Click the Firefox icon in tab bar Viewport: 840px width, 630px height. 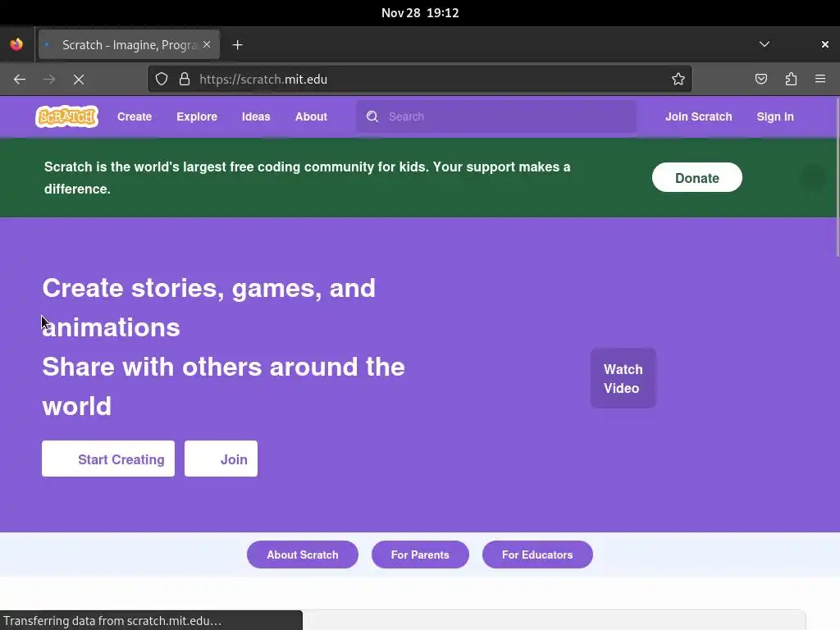(x=16, y=44)
